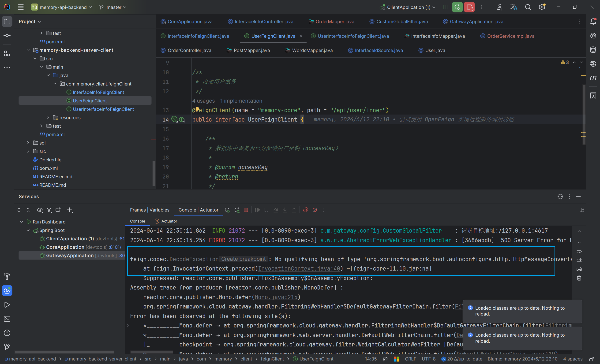Open the Terminal tool window
The height and width of the screenshot is (364, 600).
coord(7,319)
